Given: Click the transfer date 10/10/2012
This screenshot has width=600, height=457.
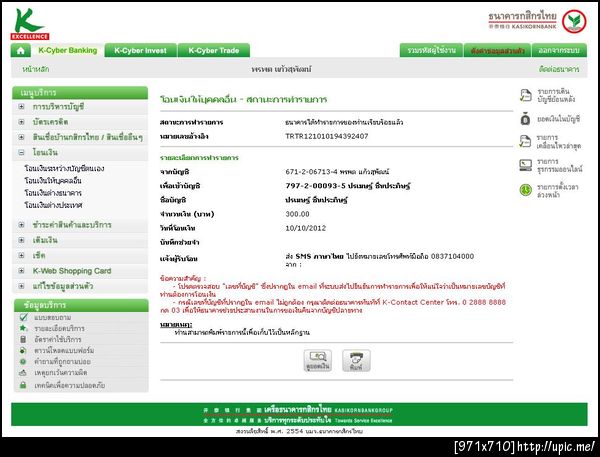Looking at the screenshot, I should pyautogui.click(x=305, y=228).
